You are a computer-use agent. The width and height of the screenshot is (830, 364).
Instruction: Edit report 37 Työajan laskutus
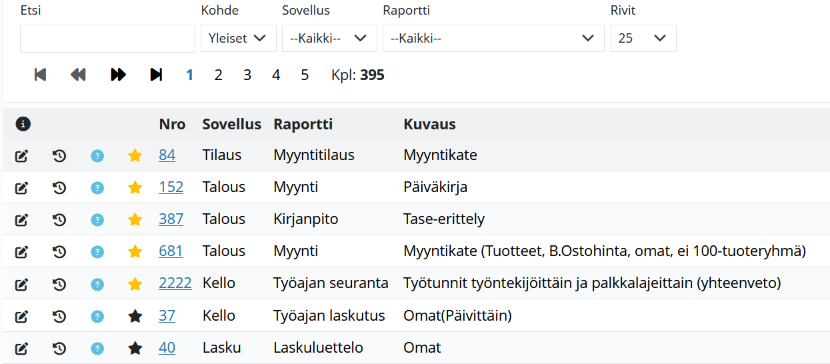point(21,317)
